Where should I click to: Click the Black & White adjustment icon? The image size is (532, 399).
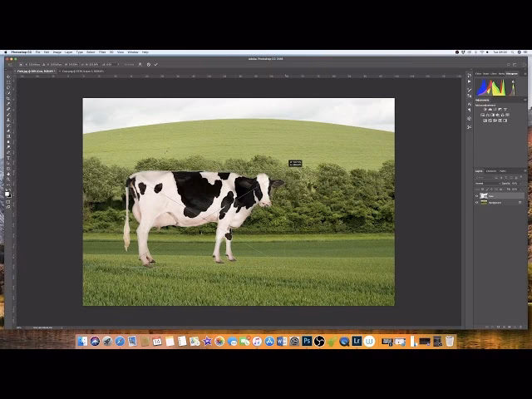coord(492,115)
